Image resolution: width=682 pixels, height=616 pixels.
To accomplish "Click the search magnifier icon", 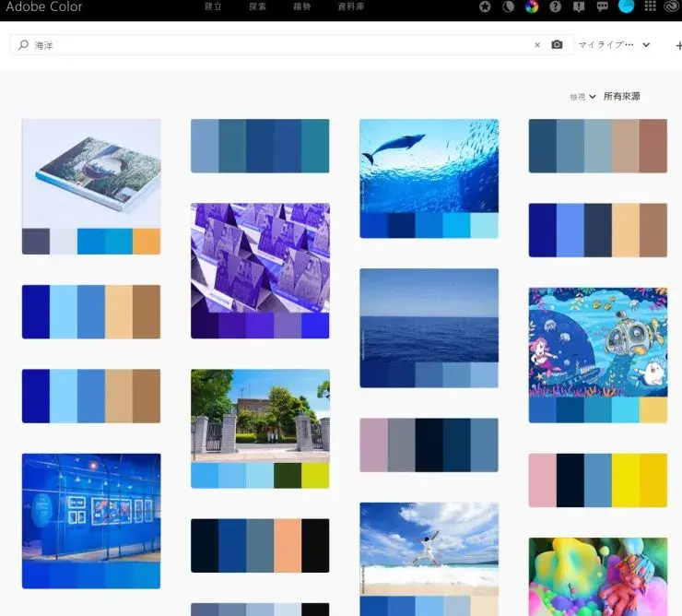I will point(23,45).
